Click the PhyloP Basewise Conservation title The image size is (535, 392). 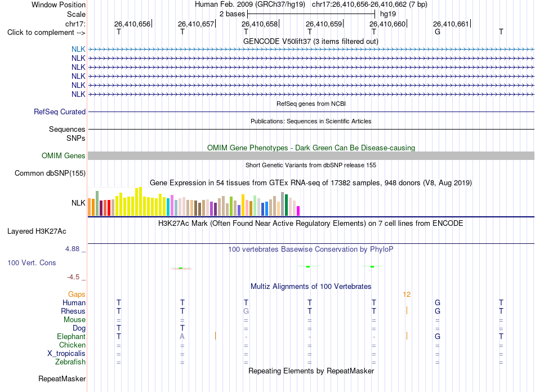pyautogui.click(x=311, y=250)
